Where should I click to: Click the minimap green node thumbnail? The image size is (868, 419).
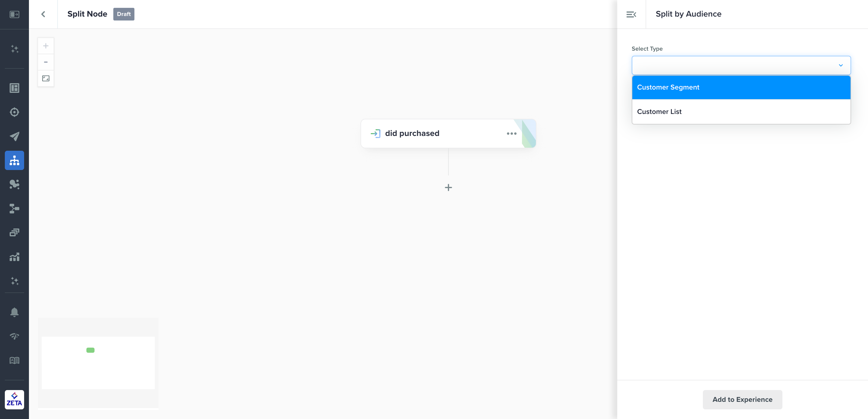90,350
